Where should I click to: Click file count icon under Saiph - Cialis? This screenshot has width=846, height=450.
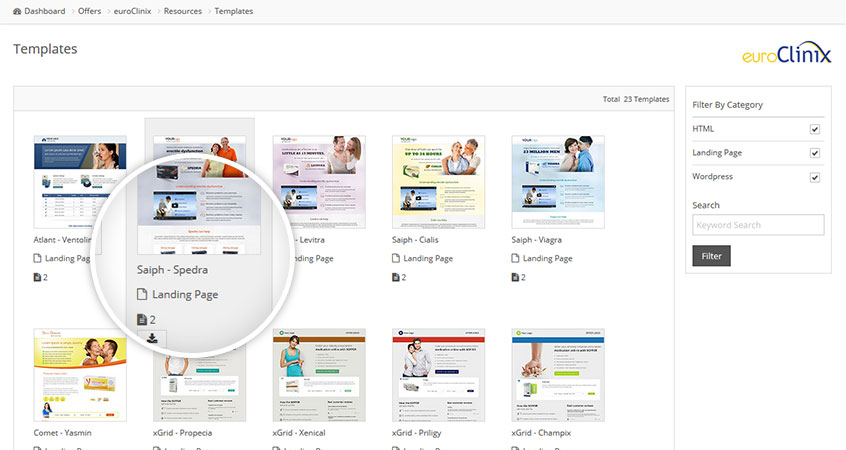coord(395,277)
